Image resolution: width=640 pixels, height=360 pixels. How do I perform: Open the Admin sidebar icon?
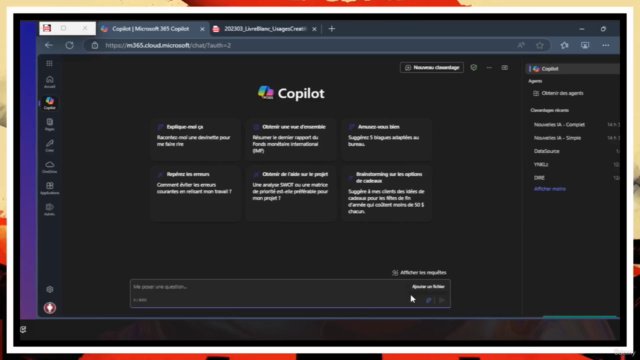point(49,209)
